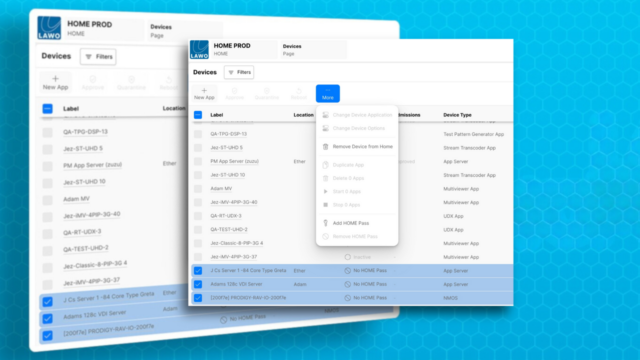640x360 pixels.
Task: Check the QA-TPG-DSP-13 row checkbox
Action: (198, 134)
